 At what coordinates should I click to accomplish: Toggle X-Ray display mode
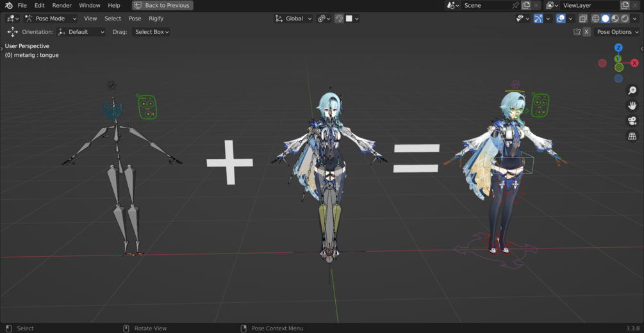coord(582,19)
